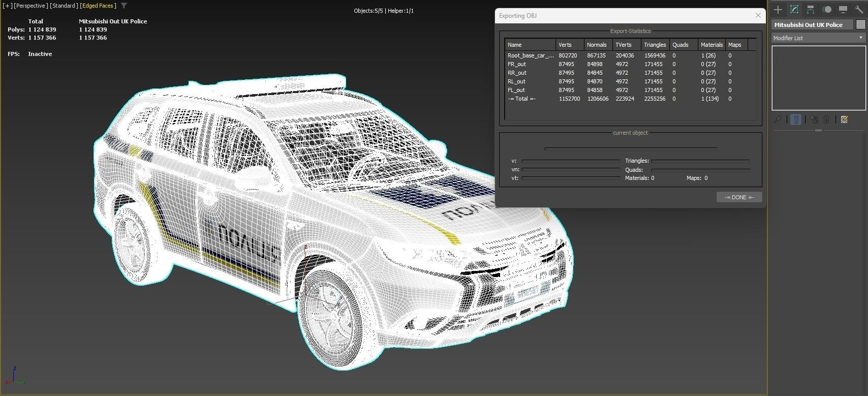Open the Hierarchy panel tab
868x396 pixels.
tap(811, 10)
